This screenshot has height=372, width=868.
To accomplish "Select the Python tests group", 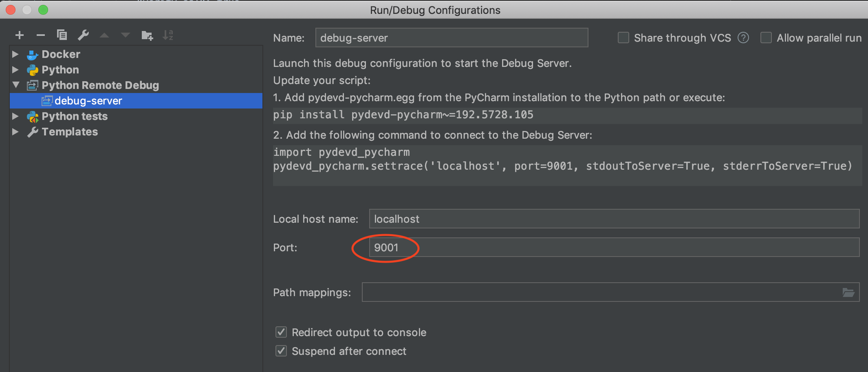I will (75, 116).
